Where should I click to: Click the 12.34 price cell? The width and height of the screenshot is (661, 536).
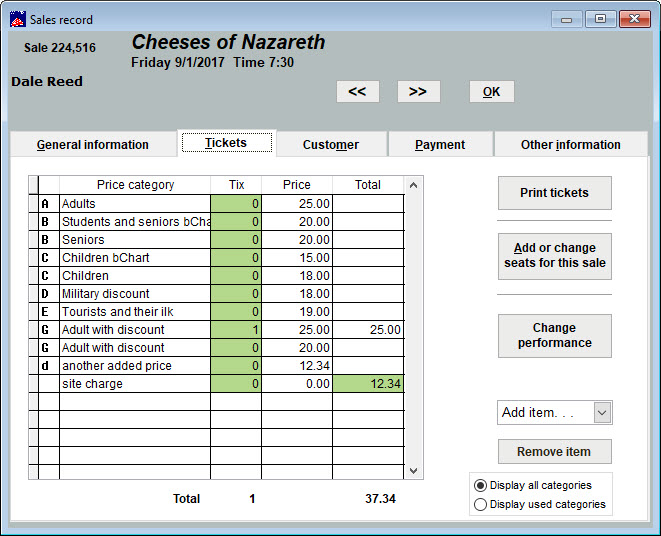pos(297,366)
